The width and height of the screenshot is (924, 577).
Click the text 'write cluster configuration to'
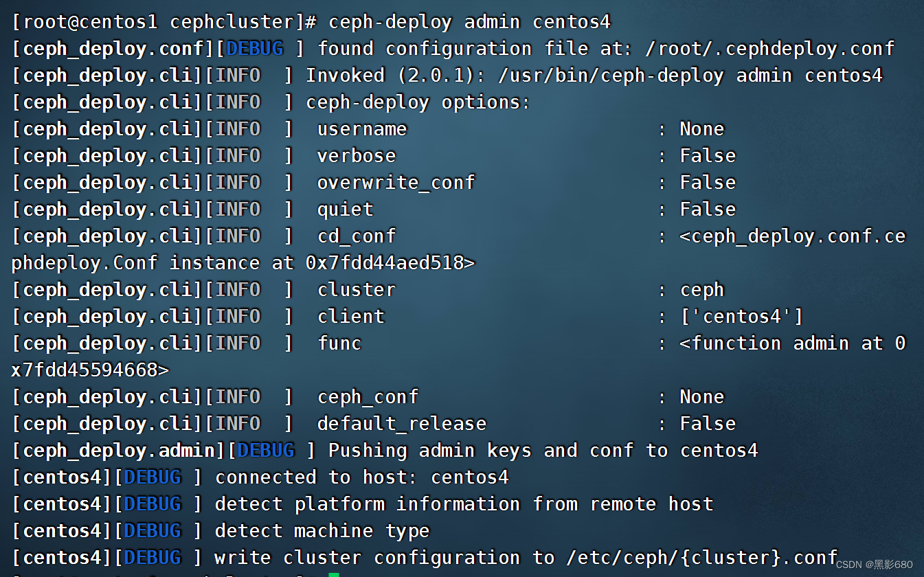[384, 558]
